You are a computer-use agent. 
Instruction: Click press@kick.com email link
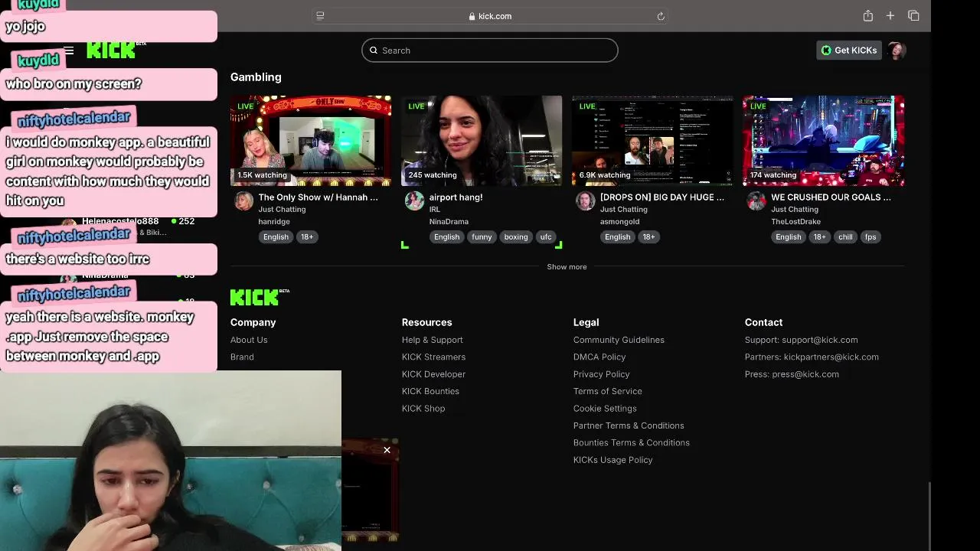[805, 374]
